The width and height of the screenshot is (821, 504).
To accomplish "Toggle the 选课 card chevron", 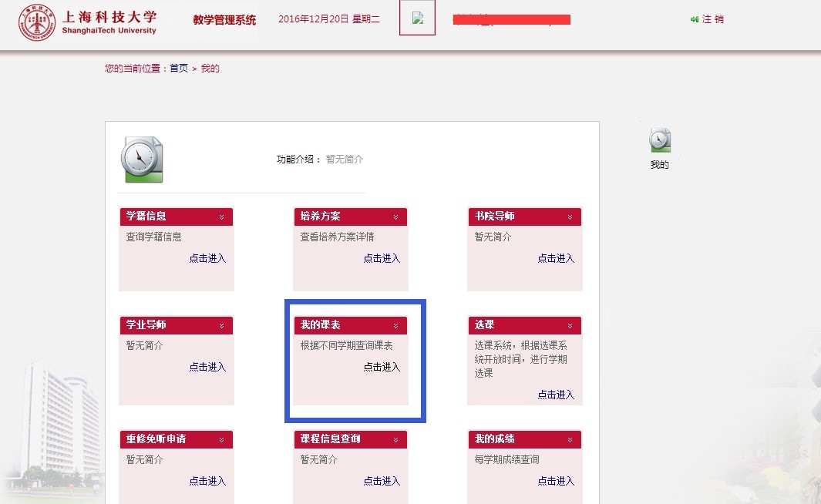I will (x=570, y=326).
